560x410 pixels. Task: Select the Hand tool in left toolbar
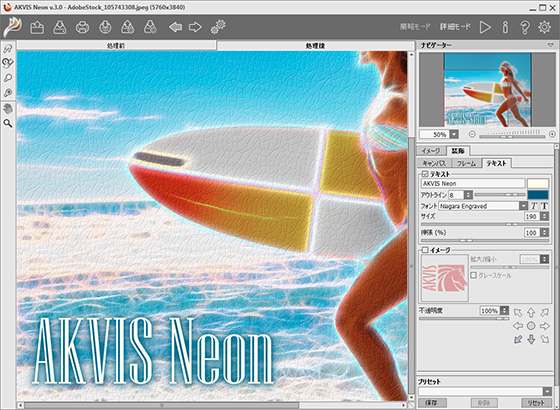(8, 108)
